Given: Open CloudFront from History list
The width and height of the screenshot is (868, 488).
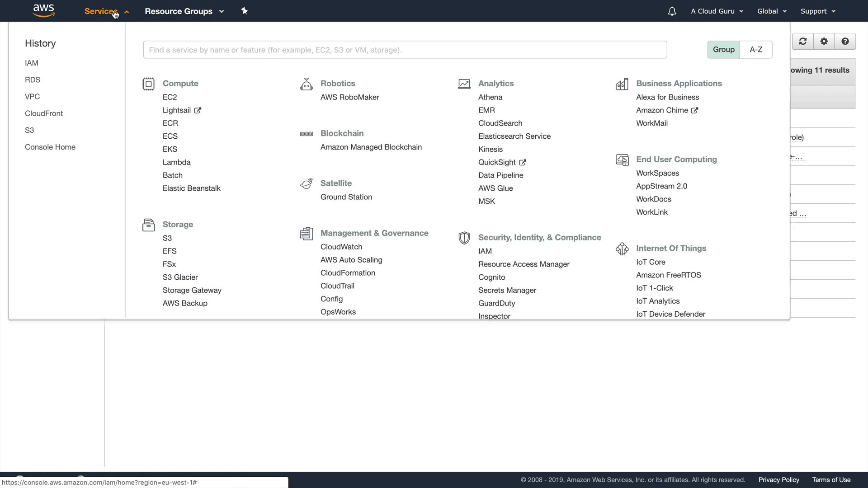Looking at the screenshot, I should 44,113.
